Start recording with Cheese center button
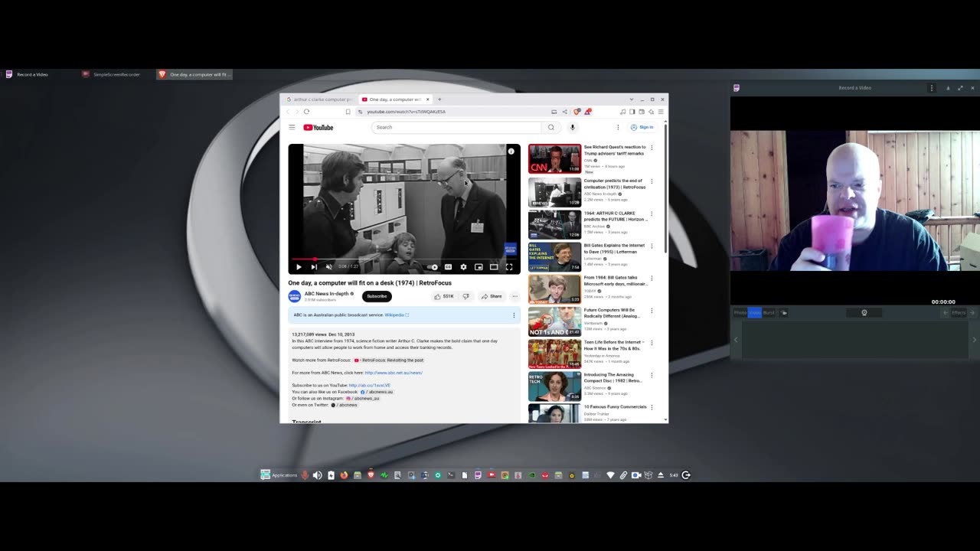Screen dimensions: 980x551 pyautogui.click(x=864, y=312)
